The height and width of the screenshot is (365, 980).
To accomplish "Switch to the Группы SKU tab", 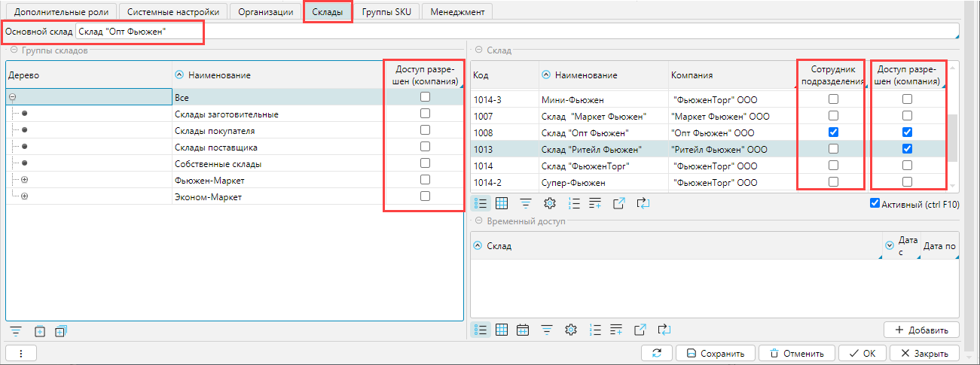I will (x=386, y=12).
